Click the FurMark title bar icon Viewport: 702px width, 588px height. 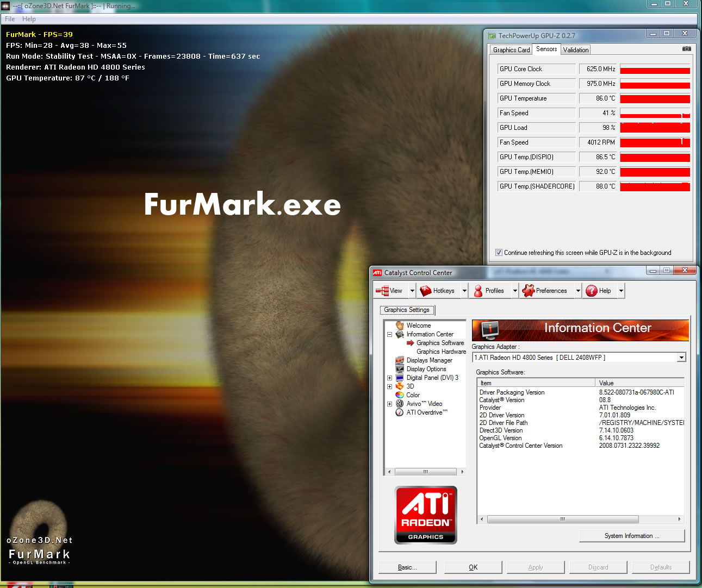[x=5, y=6]
